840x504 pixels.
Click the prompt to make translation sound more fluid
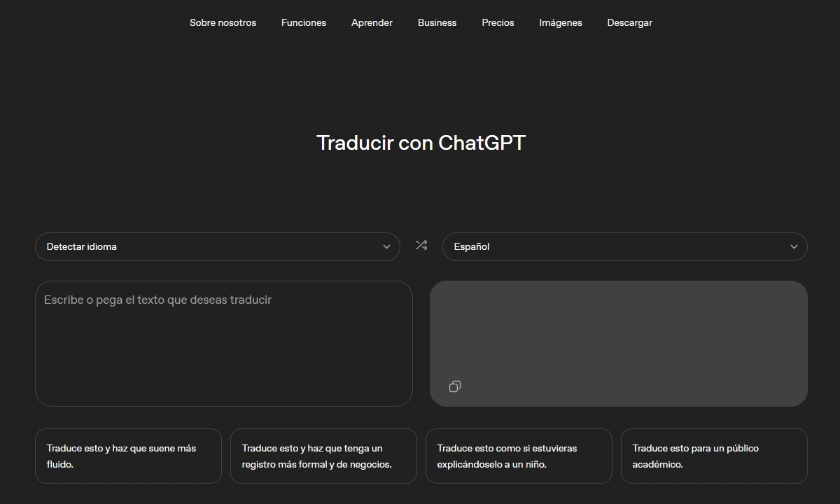coord(128,456)
